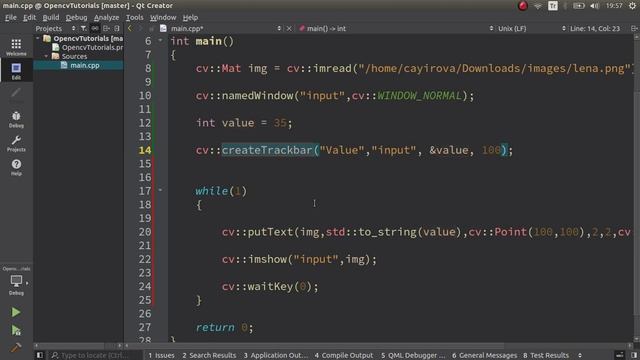Screen dimensions: 640x360
Task: Open the Wi-Fi network indicator
Action: pos(538,6)
